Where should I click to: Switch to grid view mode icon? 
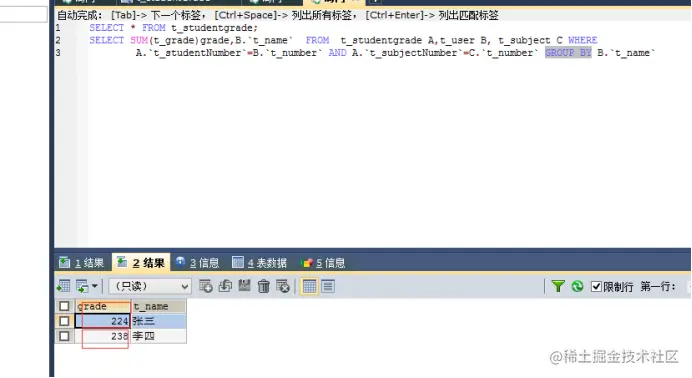[x=309, y=286]
